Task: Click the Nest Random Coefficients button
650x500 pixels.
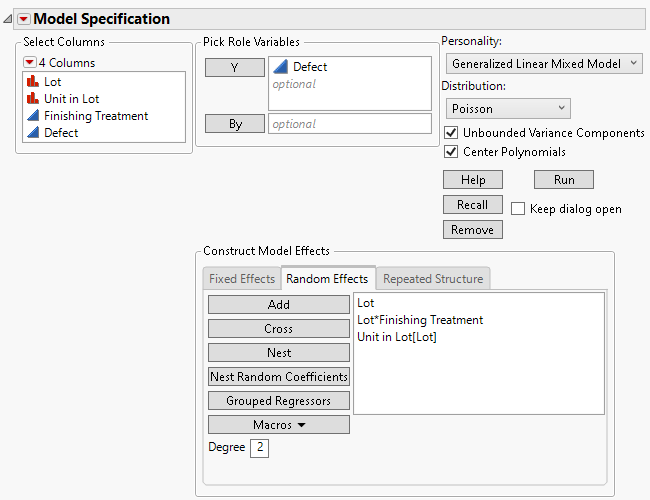Action: pos(279,377)
